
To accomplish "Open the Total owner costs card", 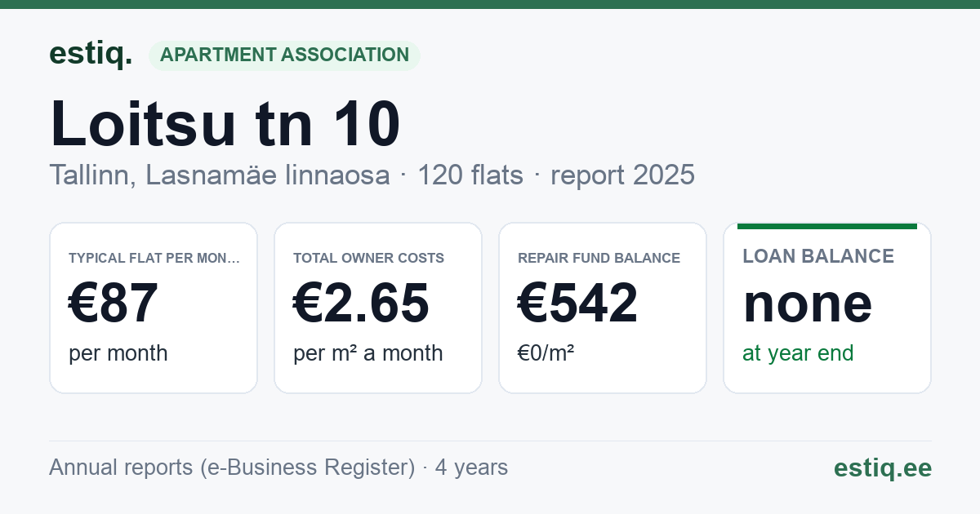I will coord(378,308).
